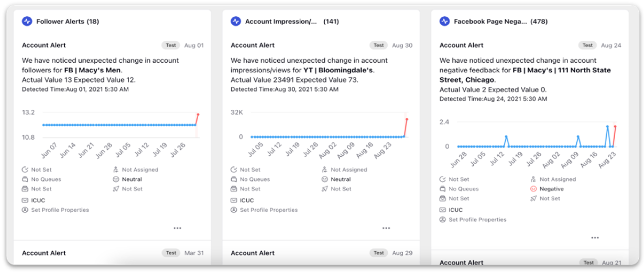This screenshot has width=644, height=272.
Task: Click assignee icon on Macy's Men alert
Action: tap(116, 169)
